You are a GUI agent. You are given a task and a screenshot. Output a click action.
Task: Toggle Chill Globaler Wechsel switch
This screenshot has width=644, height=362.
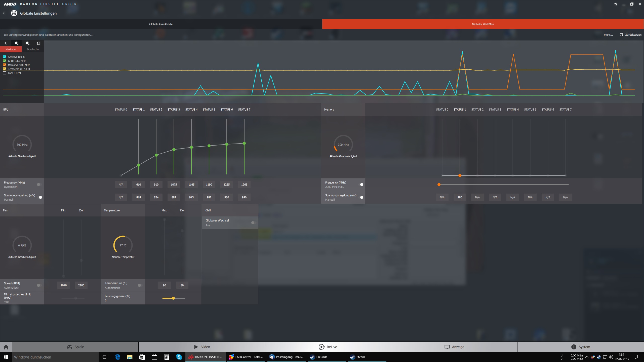click(253, 223)
